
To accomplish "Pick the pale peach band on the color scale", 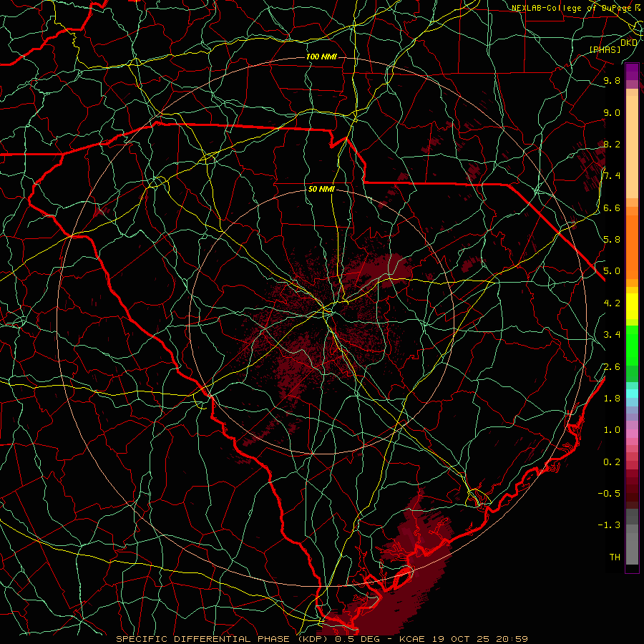I will [632, 147].
